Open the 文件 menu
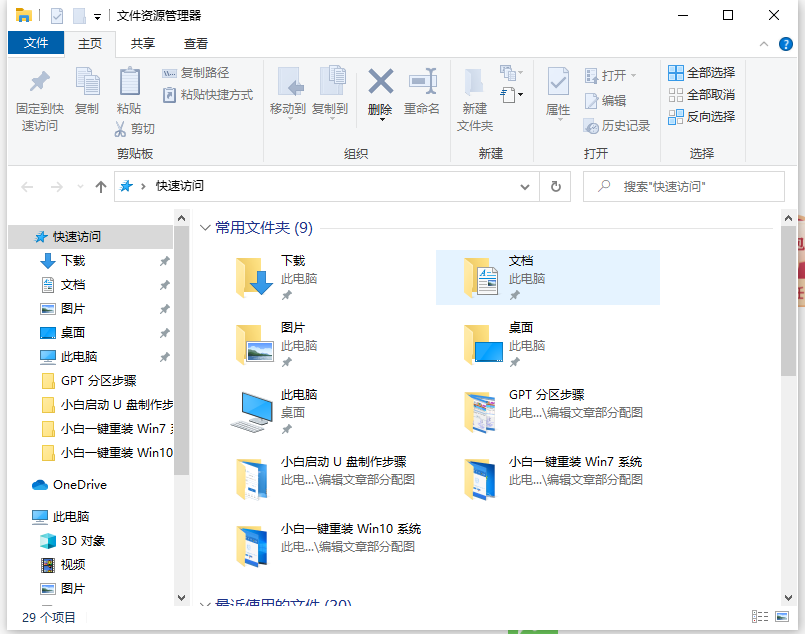The image size is (805, 634). 36,44
